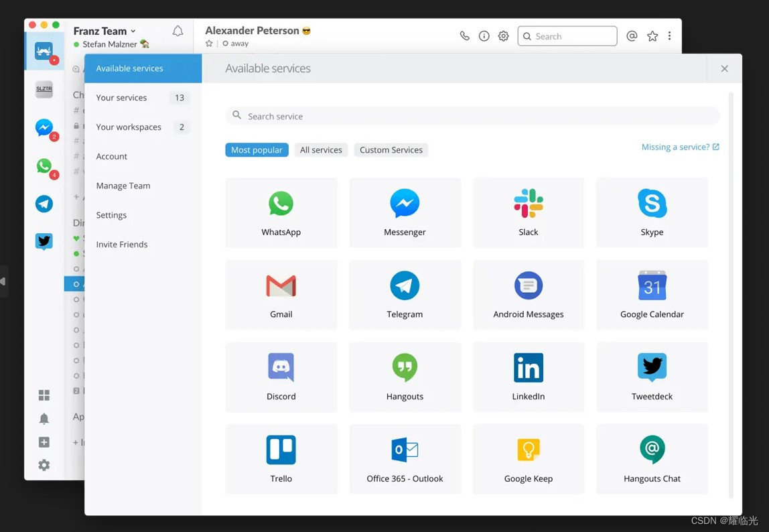This screenshot has height=532, width=769.
Task: Add the Trello service
Action: 281,460
